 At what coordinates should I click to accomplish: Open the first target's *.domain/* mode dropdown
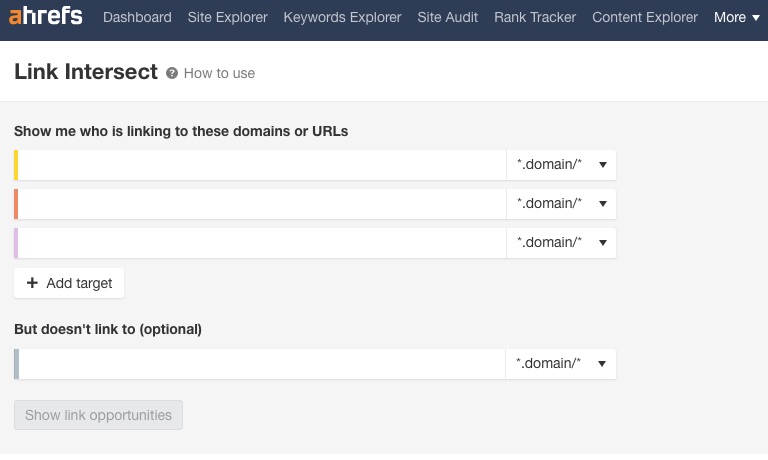coord(561,165)
